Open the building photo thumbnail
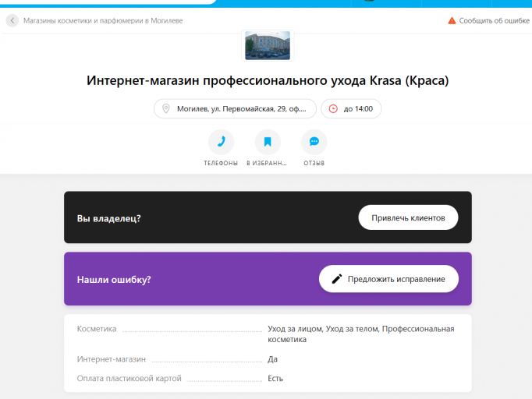This screenshot has height=399, width=532. [268, 45]
